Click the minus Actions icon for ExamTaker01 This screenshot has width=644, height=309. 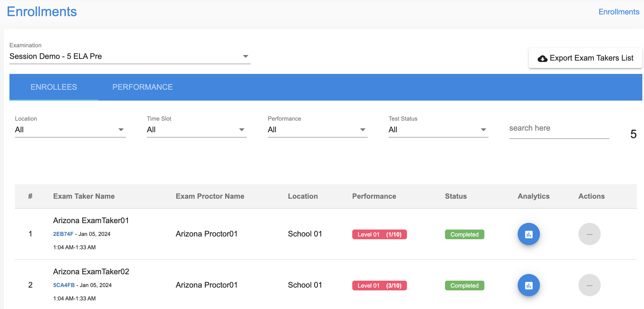click(589, 234)
